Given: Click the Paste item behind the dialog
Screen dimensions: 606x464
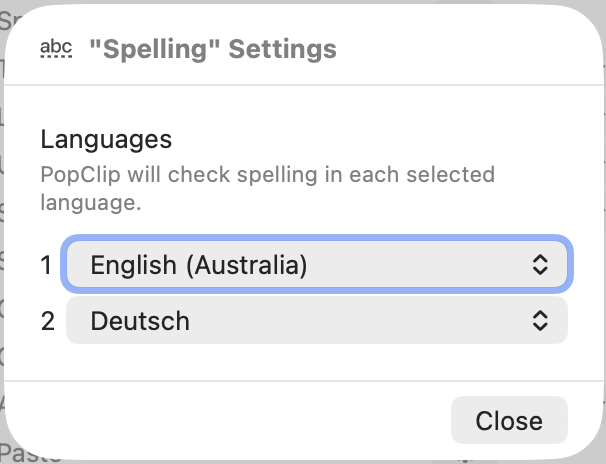Looking at the screenshot, I should (28, 454).
